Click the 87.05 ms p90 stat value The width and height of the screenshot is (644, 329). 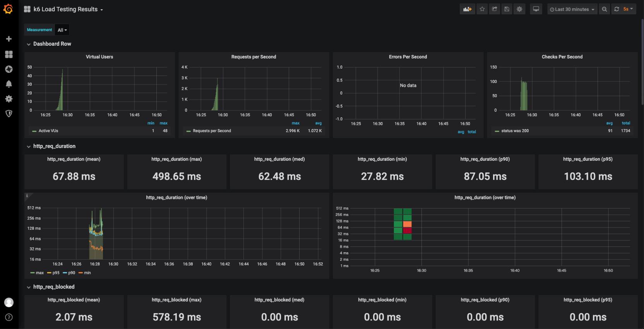coord(485,177)
